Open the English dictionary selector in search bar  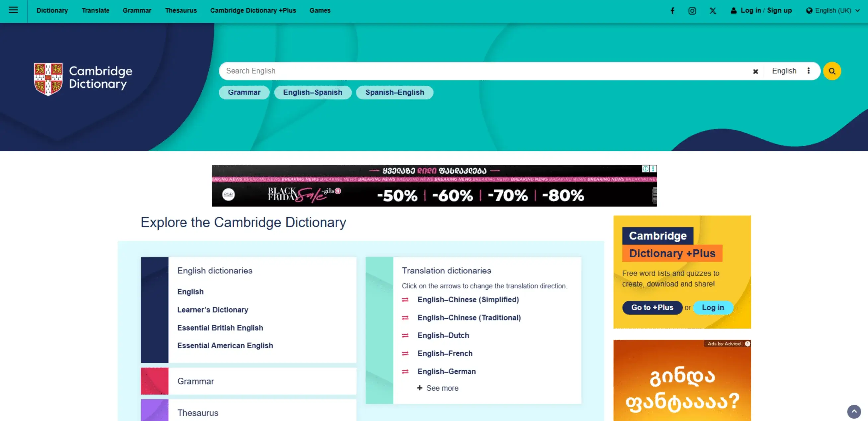click(784, 71)
